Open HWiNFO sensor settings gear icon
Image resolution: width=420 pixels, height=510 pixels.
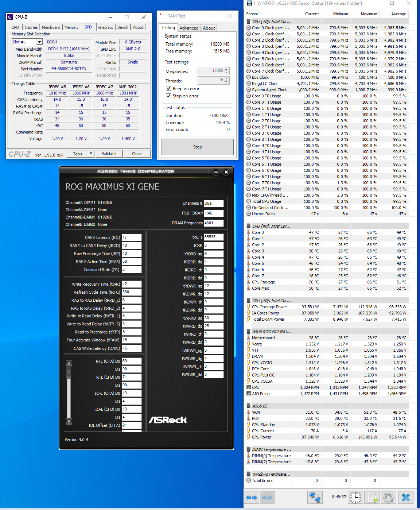click(x=389, y=498)
